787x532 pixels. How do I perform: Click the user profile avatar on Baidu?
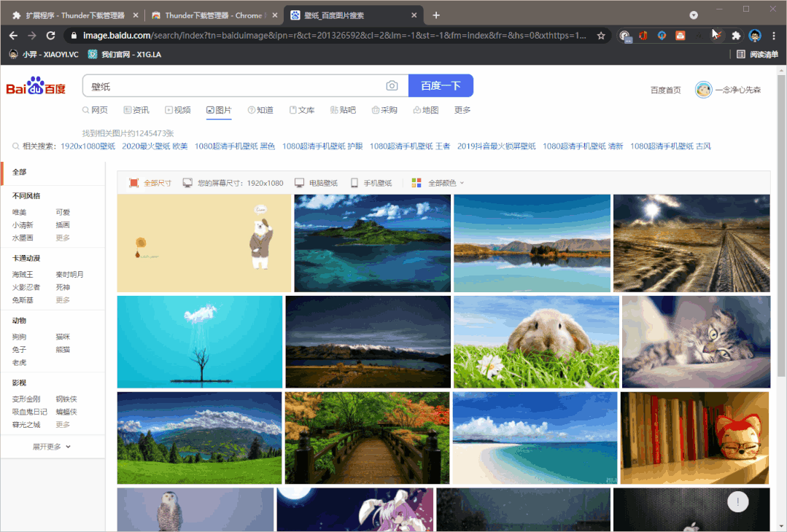pos(703,90)
